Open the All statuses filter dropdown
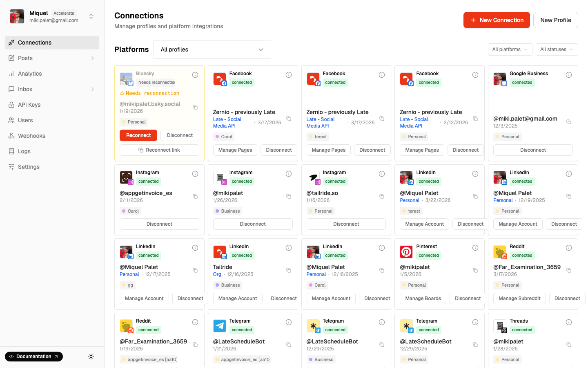 coord(557,49)
